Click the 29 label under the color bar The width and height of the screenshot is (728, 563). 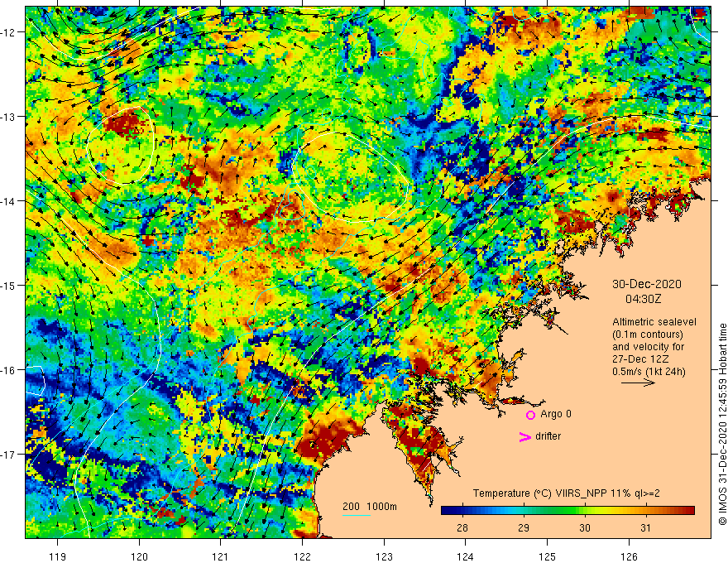523,527
